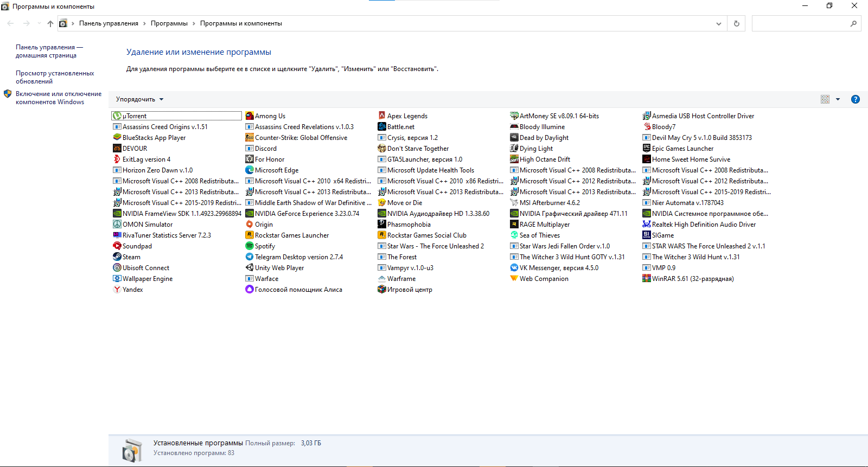This screenshot has width=868, height=467.
Task: Click the Microsoft Edge icon
Action: [250, 170]
